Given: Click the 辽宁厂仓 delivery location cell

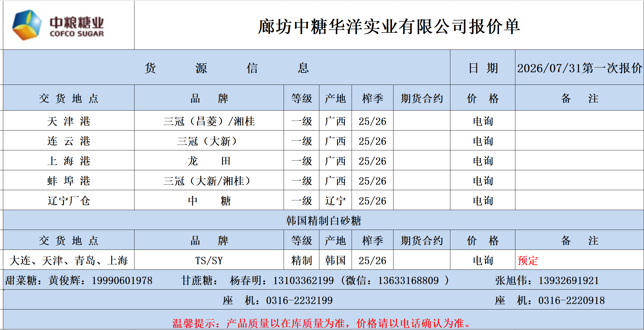Looking at the screenshot, I should [69, 200].
